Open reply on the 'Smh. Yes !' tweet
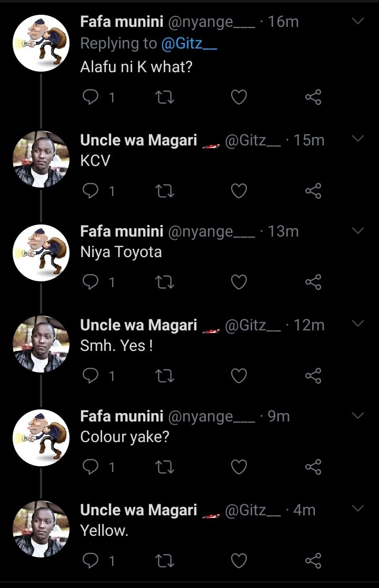379x588 pixels. point(90,375)
